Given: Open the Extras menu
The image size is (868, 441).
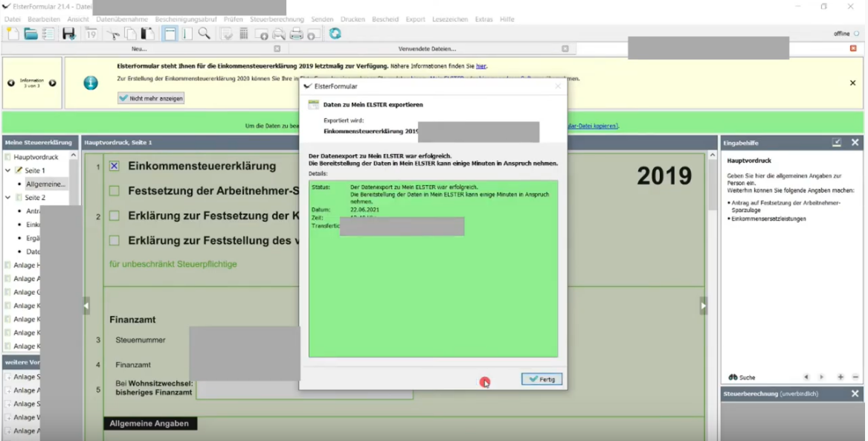Looking at the screenshot, I should click(x=483, y=19).
